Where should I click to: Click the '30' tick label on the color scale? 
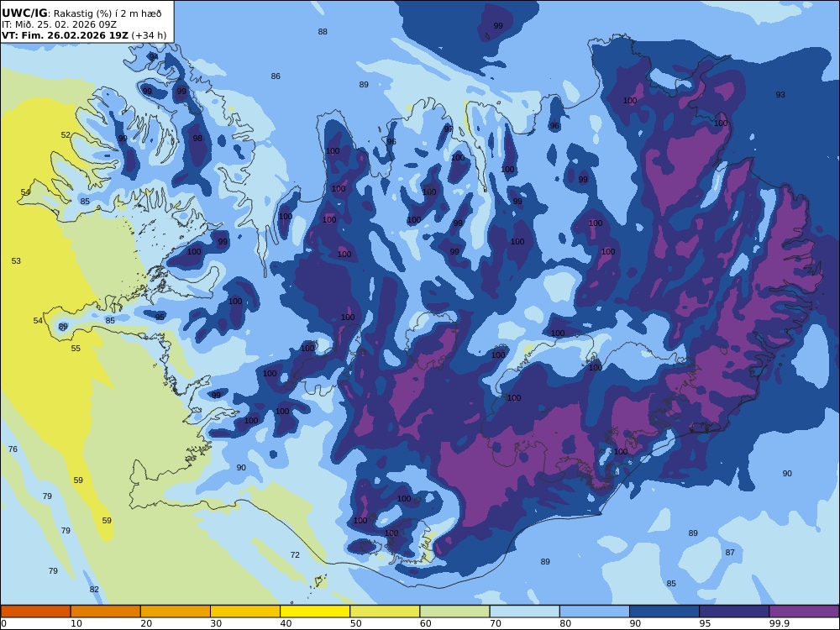[216, 623]
